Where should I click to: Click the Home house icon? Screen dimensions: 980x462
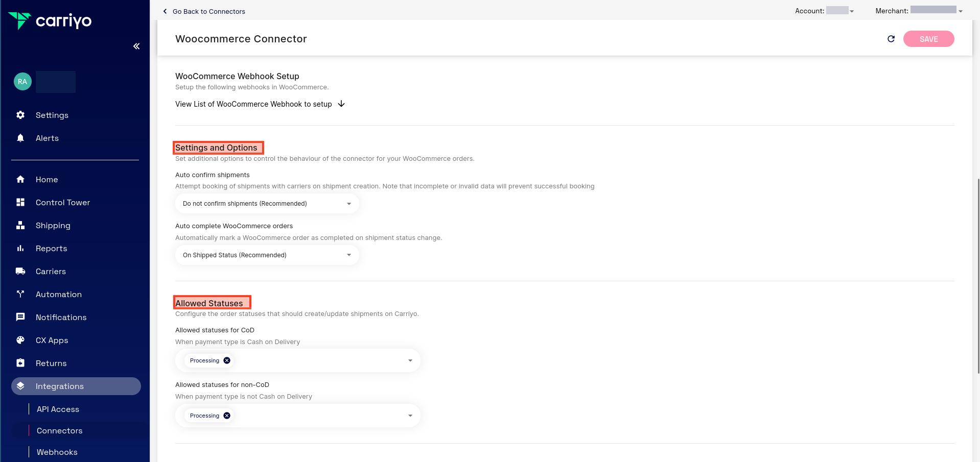tap(20, 179)
